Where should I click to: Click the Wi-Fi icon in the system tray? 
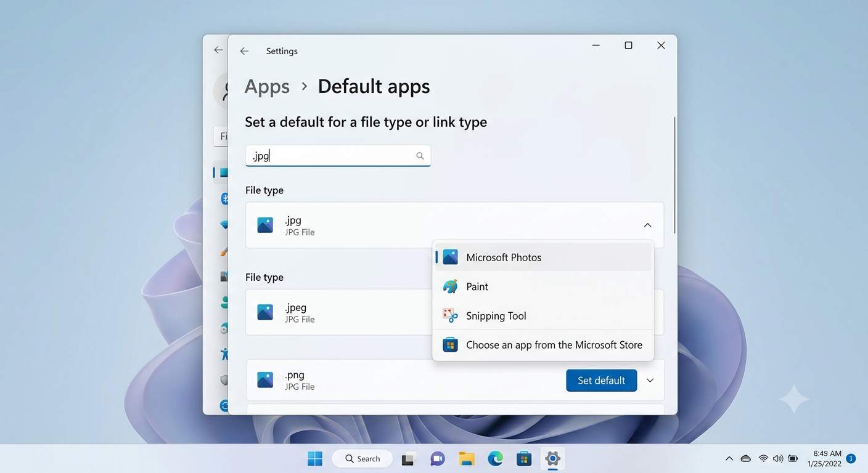(763, 459)
